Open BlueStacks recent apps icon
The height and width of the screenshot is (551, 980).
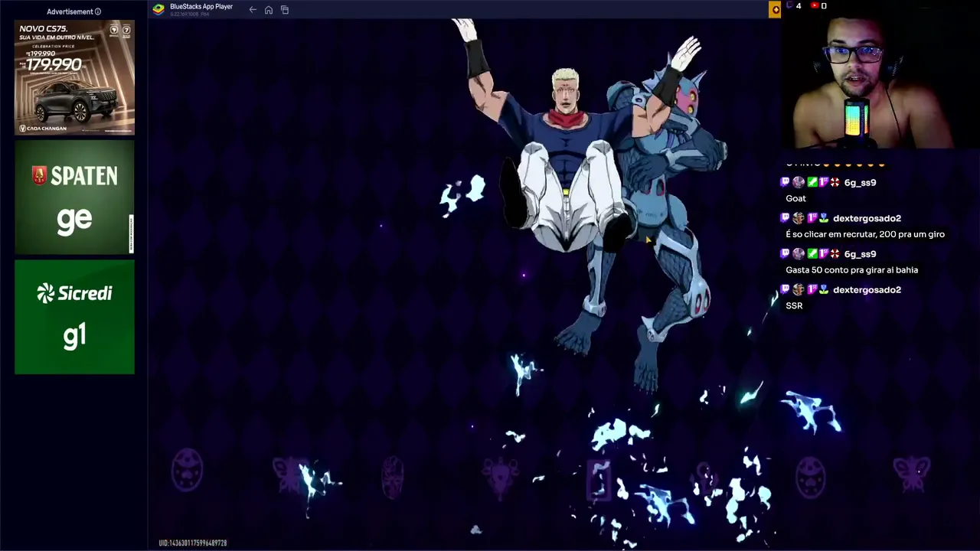[x=285, y=10]
